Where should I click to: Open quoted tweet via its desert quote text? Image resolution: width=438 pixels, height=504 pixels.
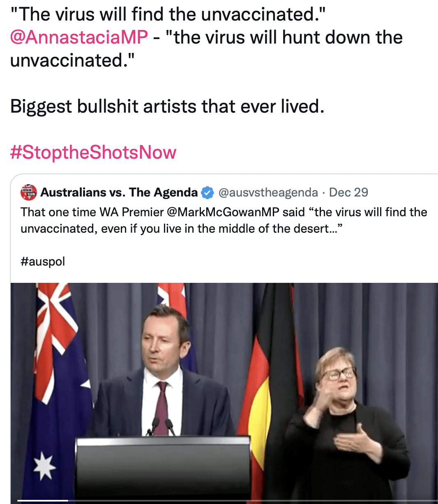tap(224, 220)
